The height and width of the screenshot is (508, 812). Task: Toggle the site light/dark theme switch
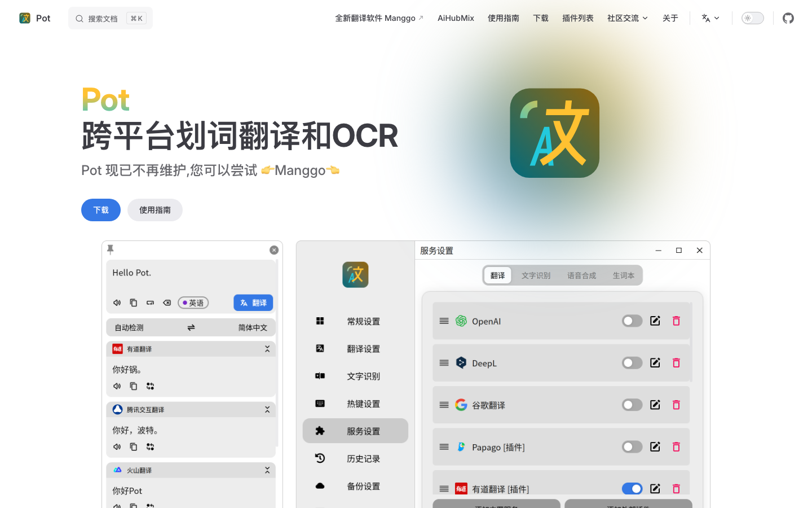click(753, 18)
